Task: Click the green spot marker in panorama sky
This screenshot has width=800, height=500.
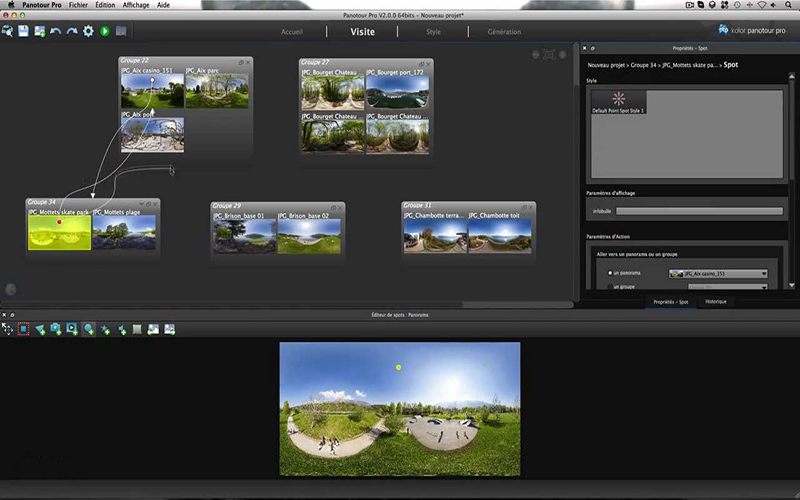Action: pos(398,367)
